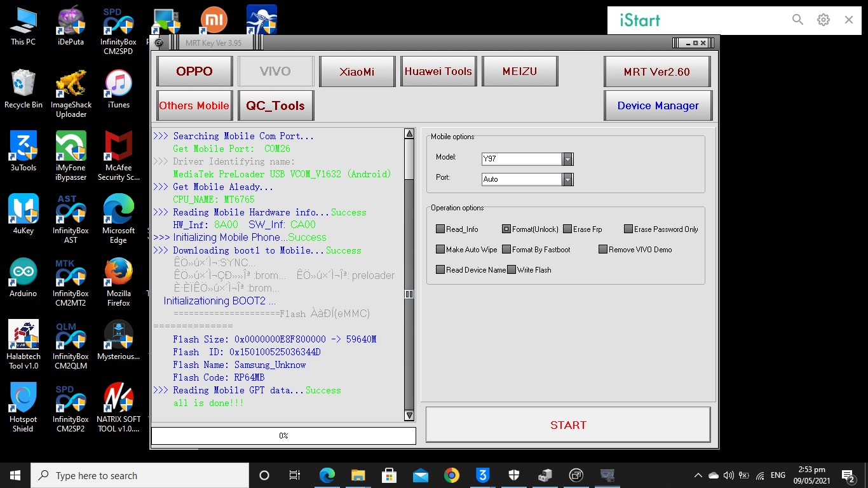Enable the Write Flash option

tap(512, 270)
